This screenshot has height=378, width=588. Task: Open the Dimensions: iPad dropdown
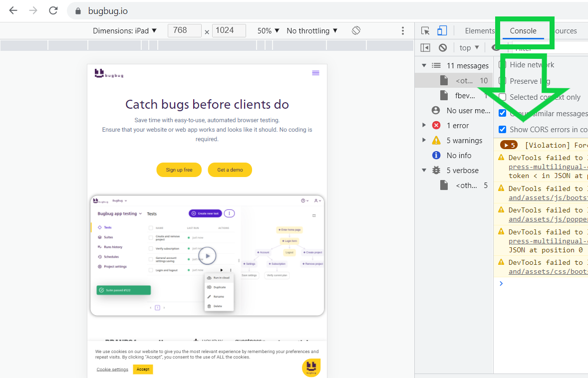[x=124, y=31]
